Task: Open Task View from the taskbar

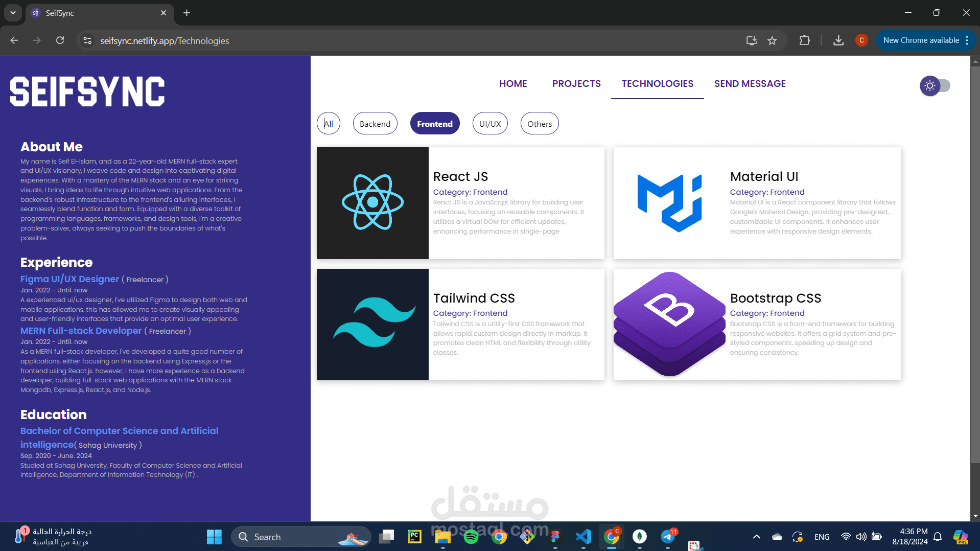Action: (387, 537)
